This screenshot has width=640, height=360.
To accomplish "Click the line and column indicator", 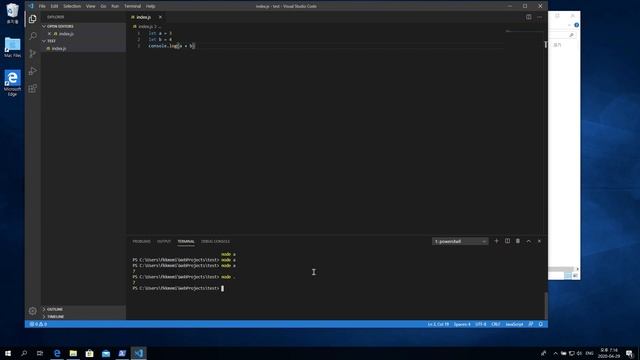I will (438, 324).
